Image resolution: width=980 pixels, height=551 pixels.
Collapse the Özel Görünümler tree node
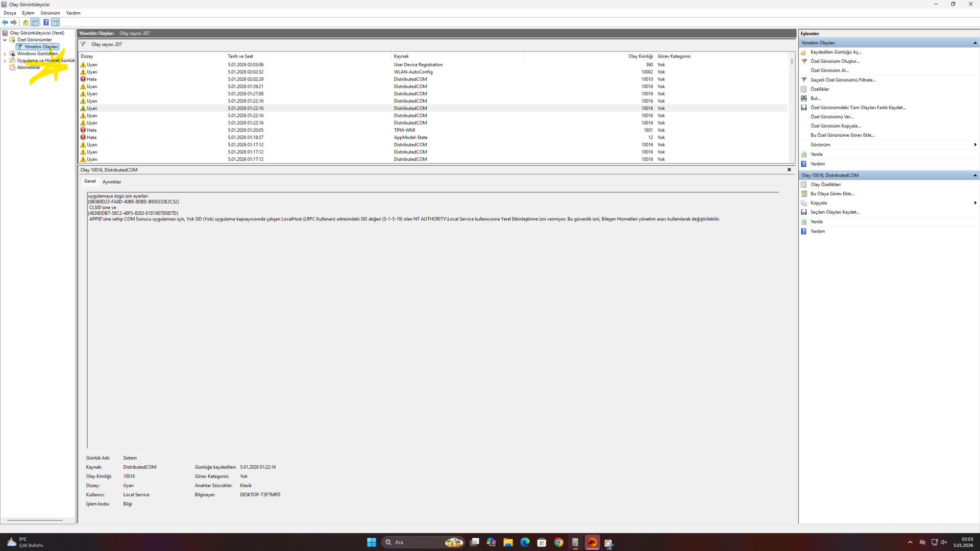tap(5, 40)
